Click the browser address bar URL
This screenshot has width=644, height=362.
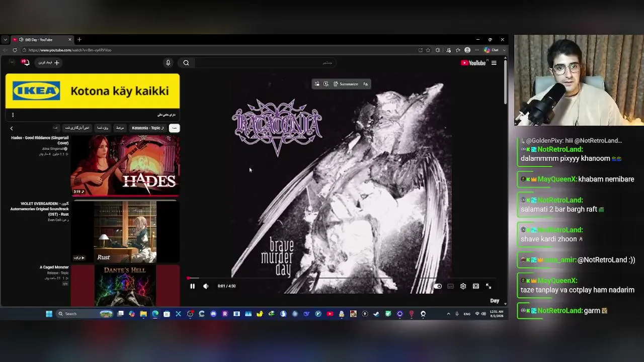[x=70, y=50]
